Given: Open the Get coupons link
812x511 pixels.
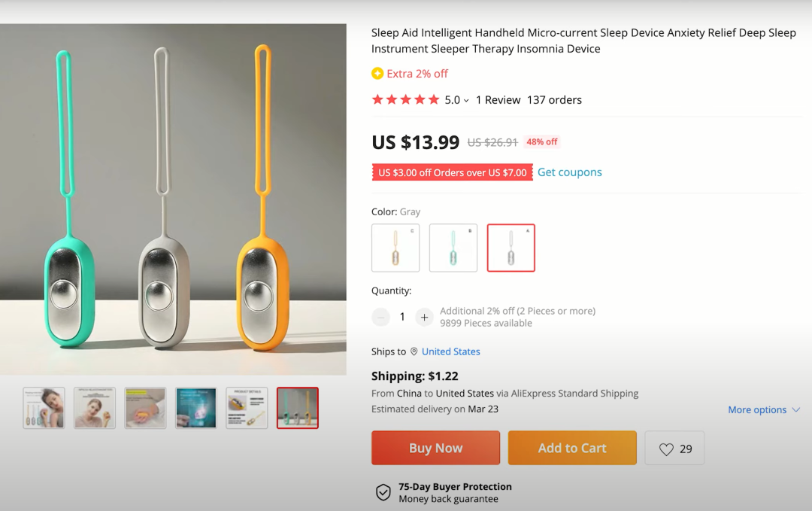Looking at the screenshot, I should (x=569, y=172).
